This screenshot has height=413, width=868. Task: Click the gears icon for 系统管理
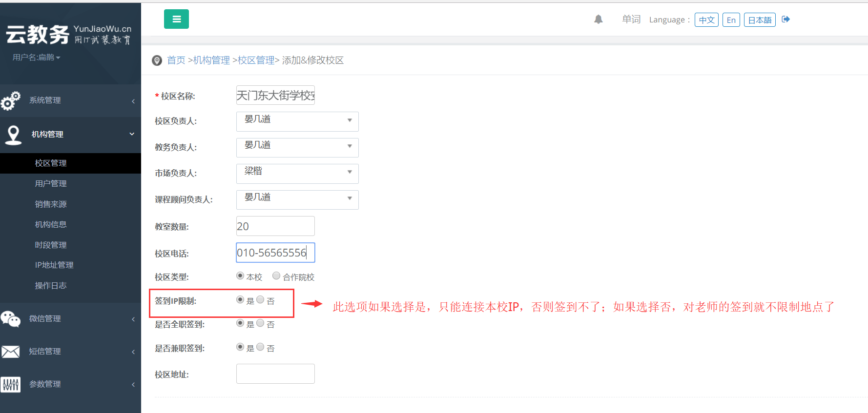click(x=11, y=100)
